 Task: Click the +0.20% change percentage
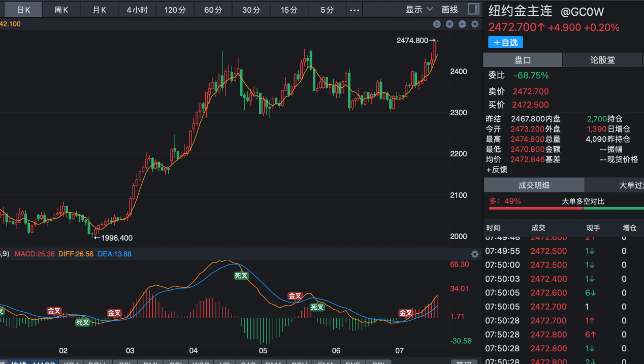602,27
